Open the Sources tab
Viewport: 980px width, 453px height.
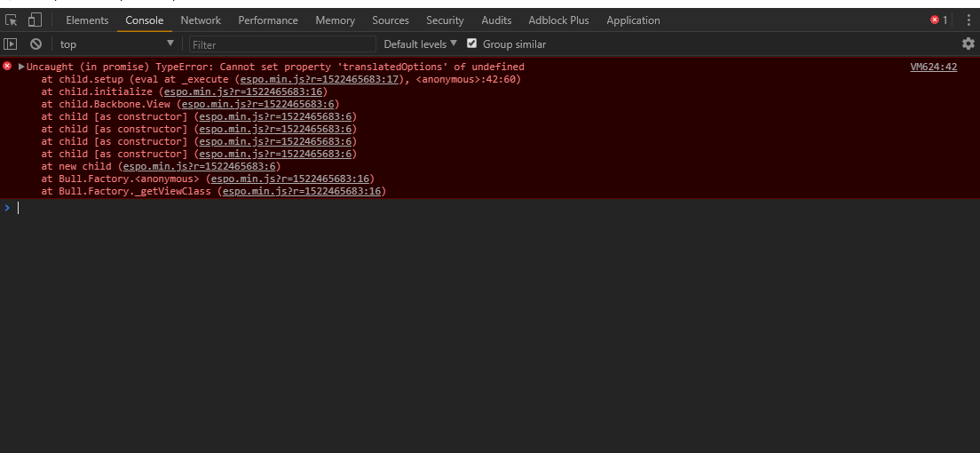(x=391, y=20)
